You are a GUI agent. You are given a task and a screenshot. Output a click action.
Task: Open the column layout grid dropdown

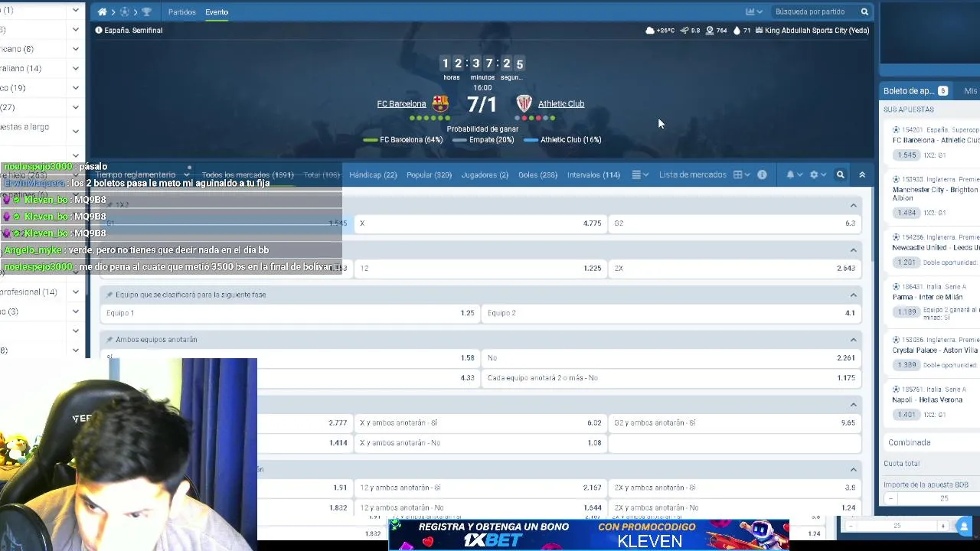coord(741,175)
